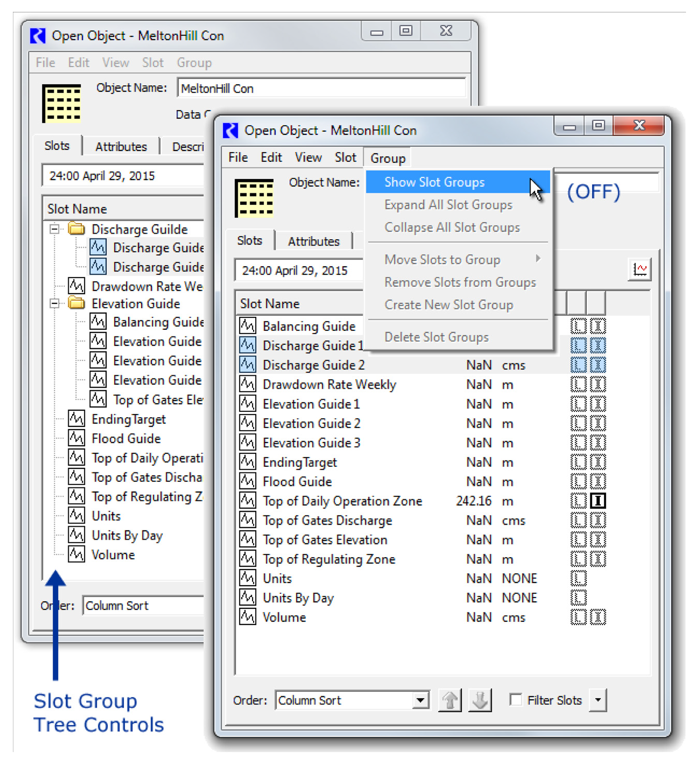Click the plot icon beside the date field
The image size is (700, 765).
coord(640,269)
